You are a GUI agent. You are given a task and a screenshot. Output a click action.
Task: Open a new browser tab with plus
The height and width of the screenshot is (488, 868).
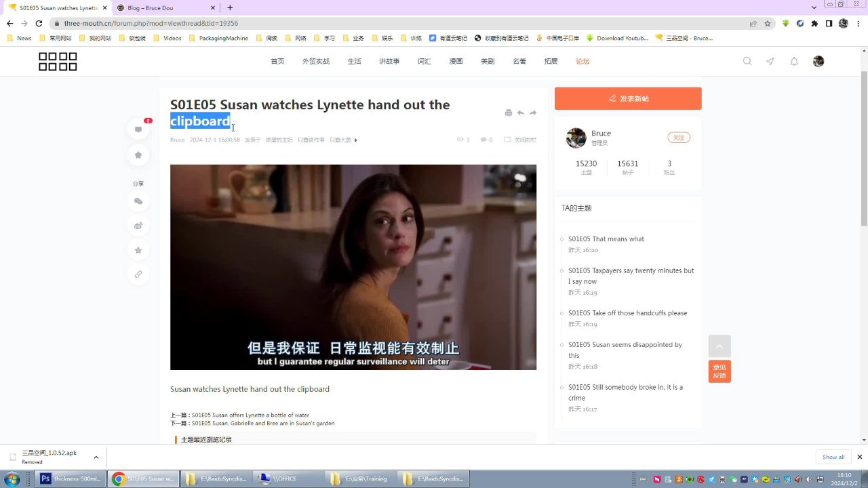[x=230, y=7]
